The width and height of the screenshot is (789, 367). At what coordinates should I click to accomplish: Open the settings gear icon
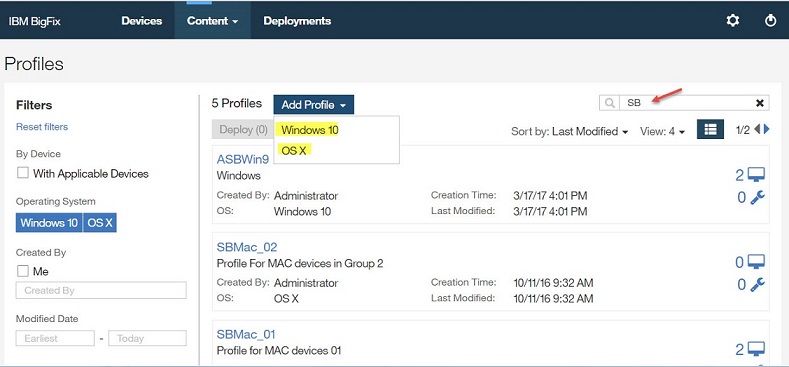coord(733,21)
